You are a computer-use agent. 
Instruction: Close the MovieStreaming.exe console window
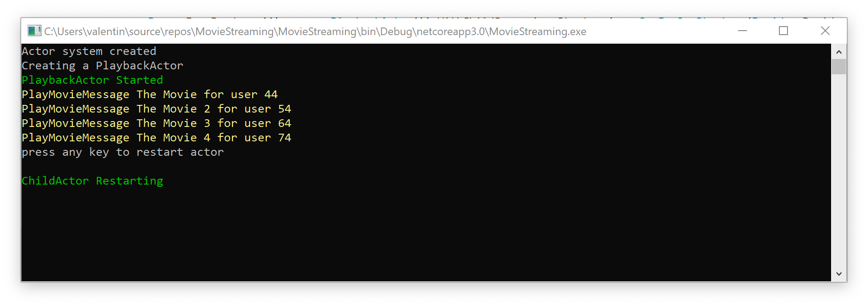pyautogui.click(x=825, y=31)
